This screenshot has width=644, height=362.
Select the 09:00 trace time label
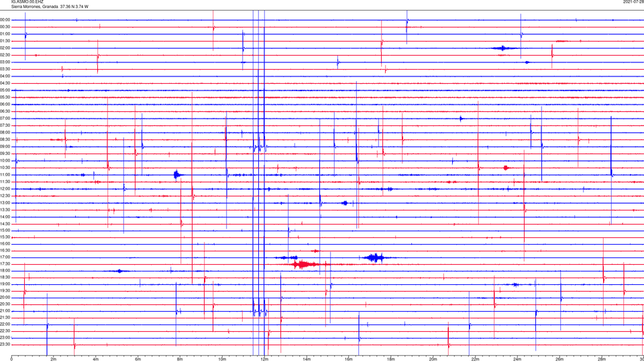tap(5, 147)
